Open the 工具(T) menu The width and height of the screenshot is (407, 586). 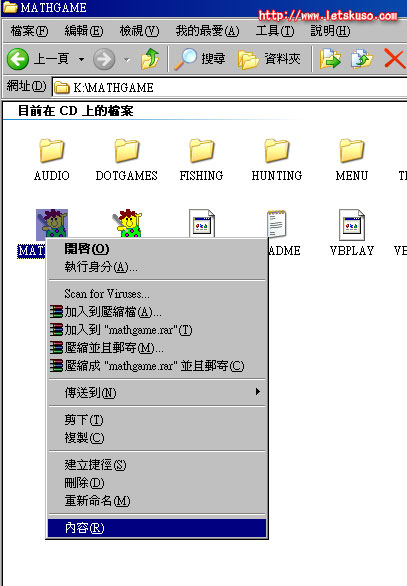pos(275,31)
